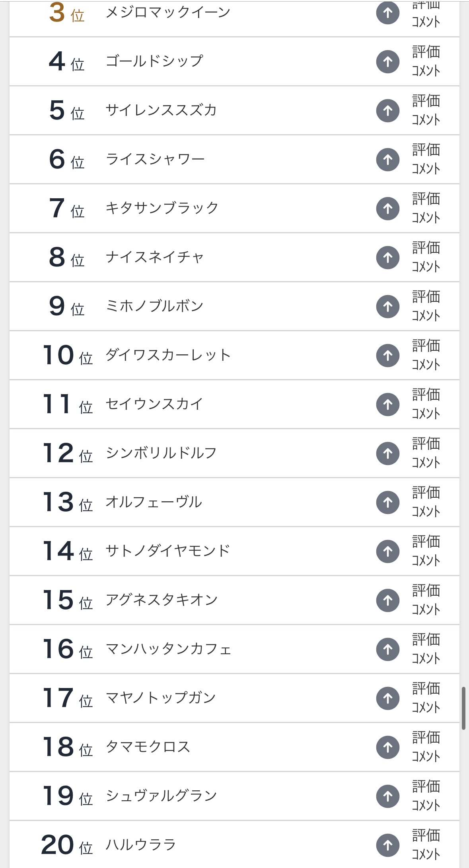
Task: Open 評価コメント for セイウンスカイ
Action: [426, 404]
